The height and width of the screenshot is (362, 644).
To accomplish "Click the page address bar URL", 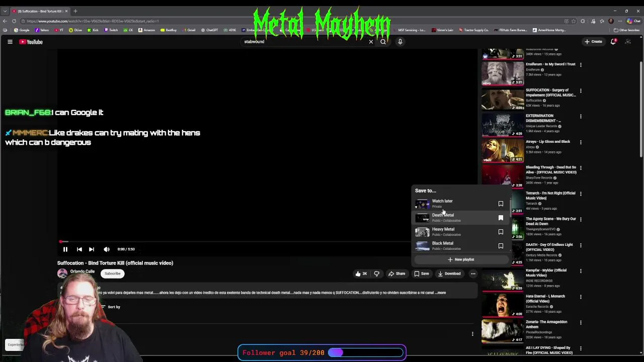I will point(93,21).
